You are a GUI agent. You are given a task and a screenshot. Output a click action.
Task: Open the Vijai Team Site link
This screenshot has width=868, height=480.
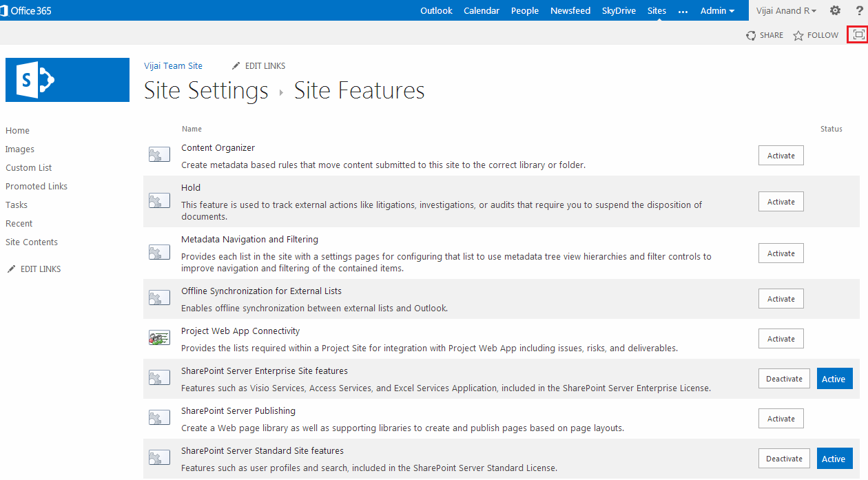[173, 66]
